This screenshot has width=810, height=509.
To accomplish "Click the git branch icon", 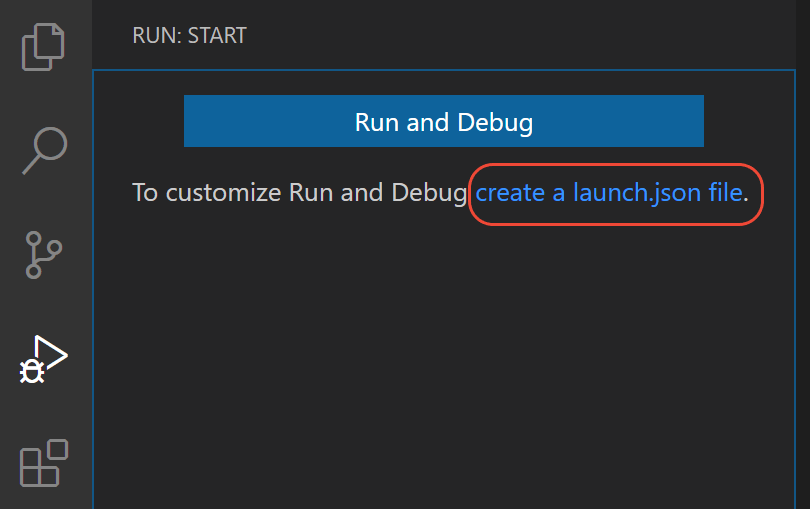I will click(44, 254).
